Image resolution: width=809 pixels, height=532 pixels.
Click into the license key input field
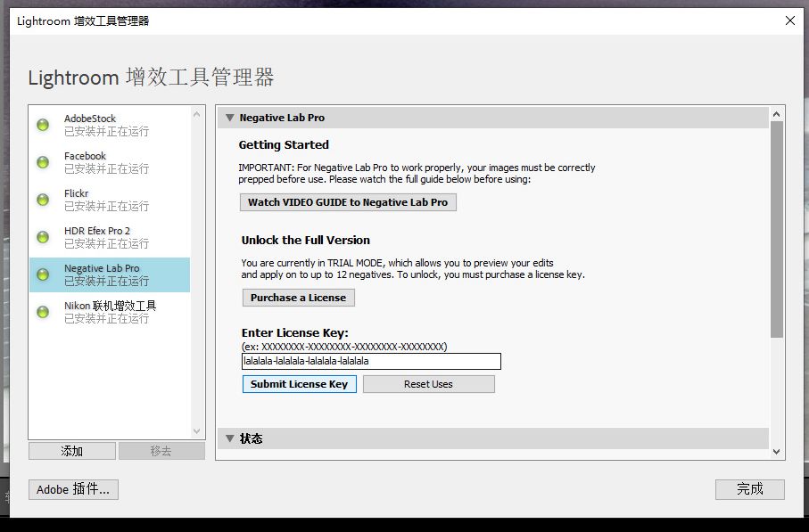(x=371, y=361)
